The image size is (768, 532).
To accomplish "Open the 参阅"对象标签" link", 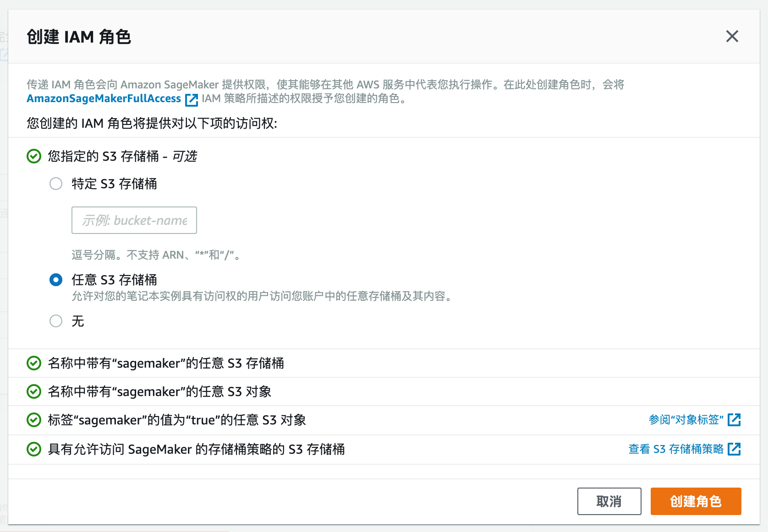I will pos(686,419).
